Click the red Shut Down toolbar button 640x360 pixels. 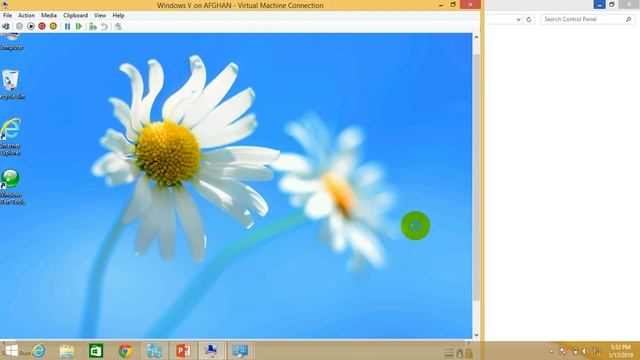pyautogui.click(x=42, y=27)
